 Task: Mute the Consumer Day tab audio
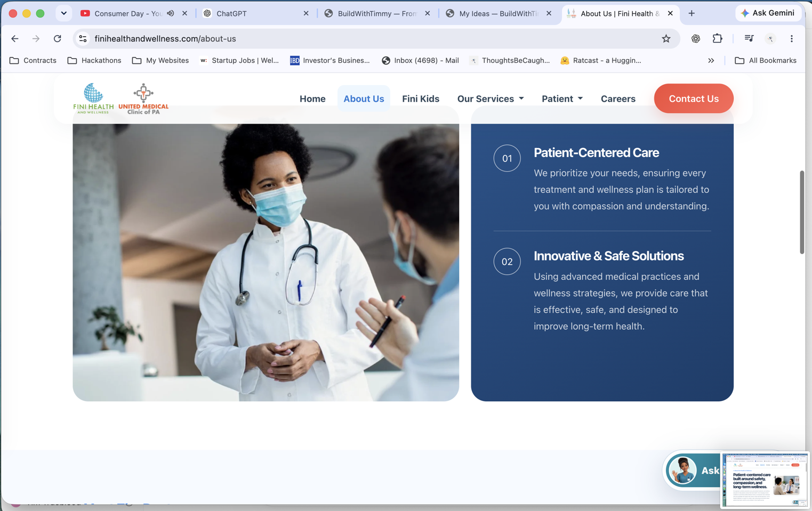171,13
